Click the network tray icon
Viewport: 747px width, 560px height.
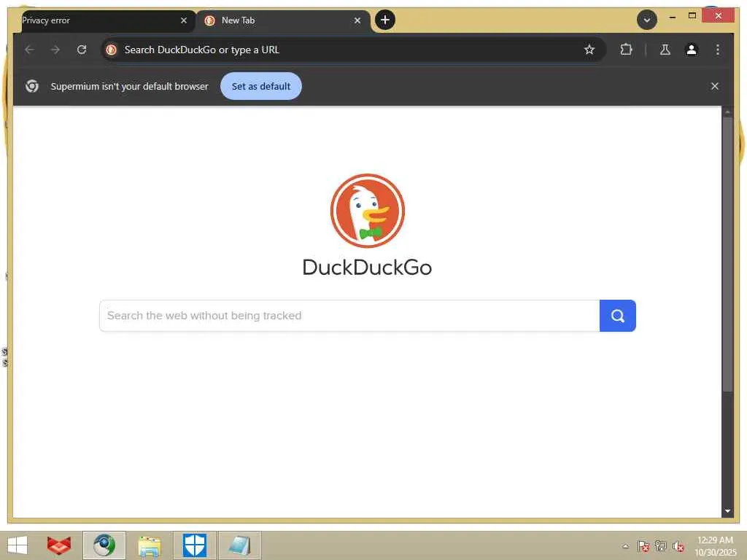pos(661,546)
